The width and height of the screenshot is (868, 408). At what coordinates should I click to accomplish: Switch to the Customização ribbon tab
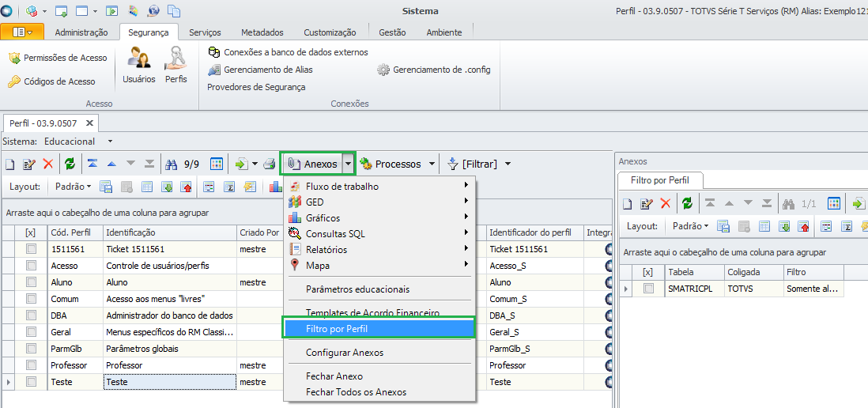click(x=330, y=32)
